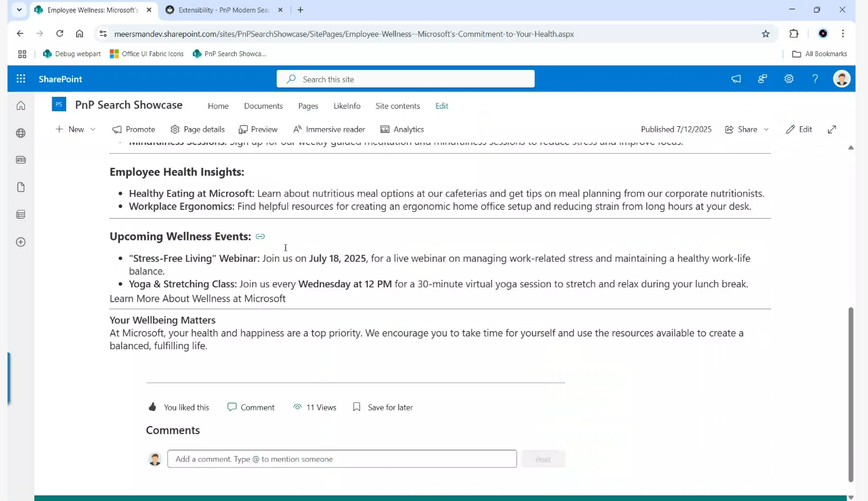Click the page address bar URL

pos(344,34)
